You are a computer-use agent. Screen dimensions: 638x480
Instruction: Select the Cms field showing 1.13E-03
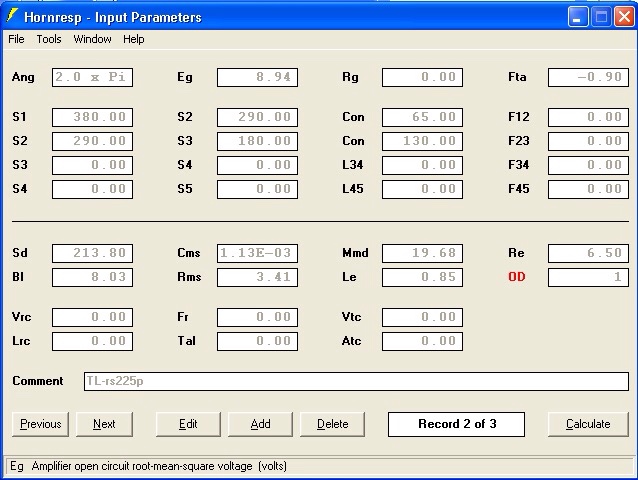pyautogui.click(x=257, y=253)
